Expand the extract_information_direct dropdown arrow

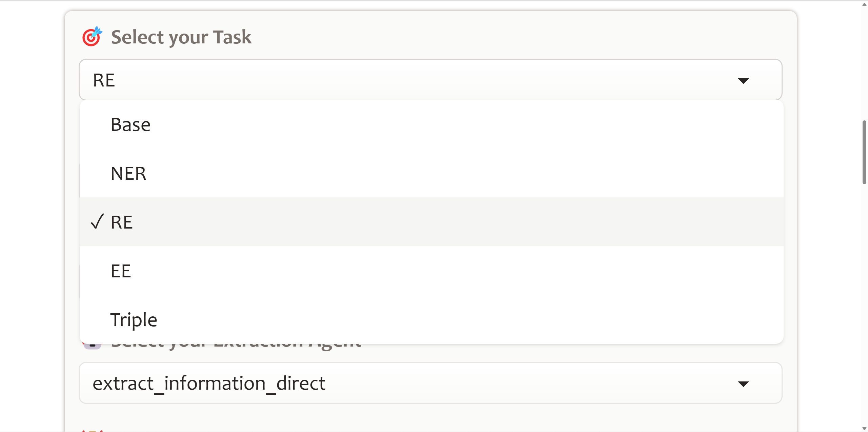click(x=743, y=384)
